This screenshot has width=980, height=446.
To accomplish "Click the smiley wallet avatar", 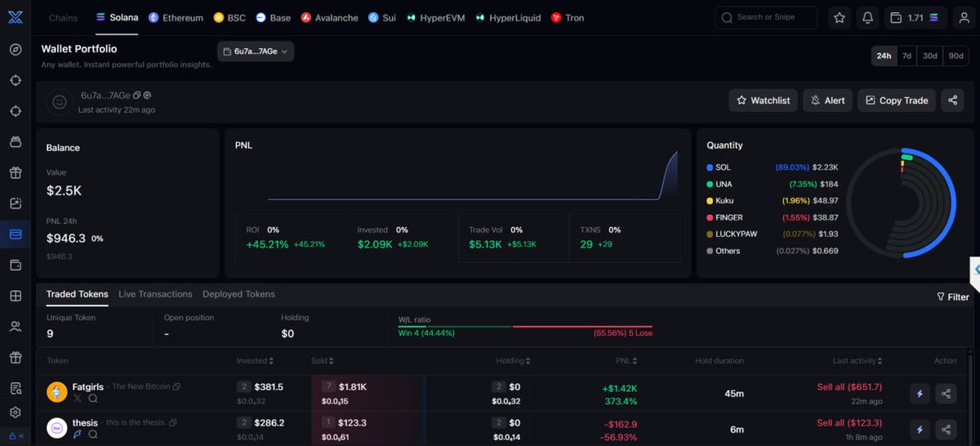I will tap(59, 102).
